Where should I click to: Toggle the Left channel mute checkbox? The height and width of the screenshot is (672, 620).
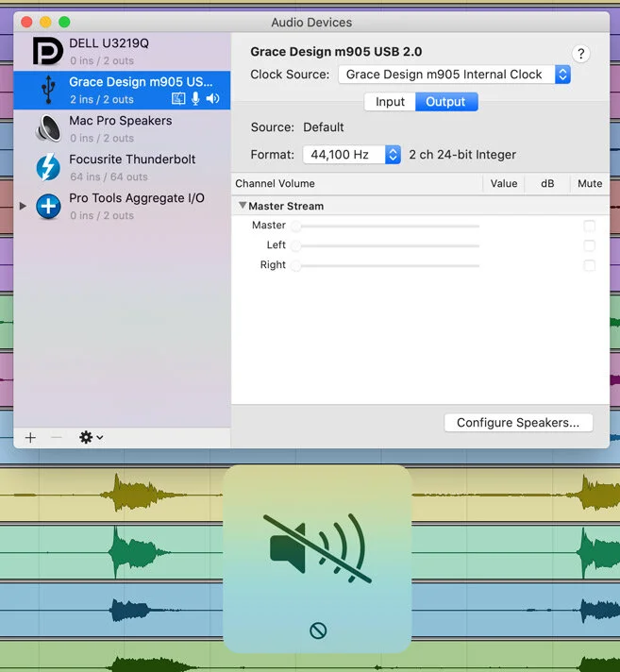[589, 245]
